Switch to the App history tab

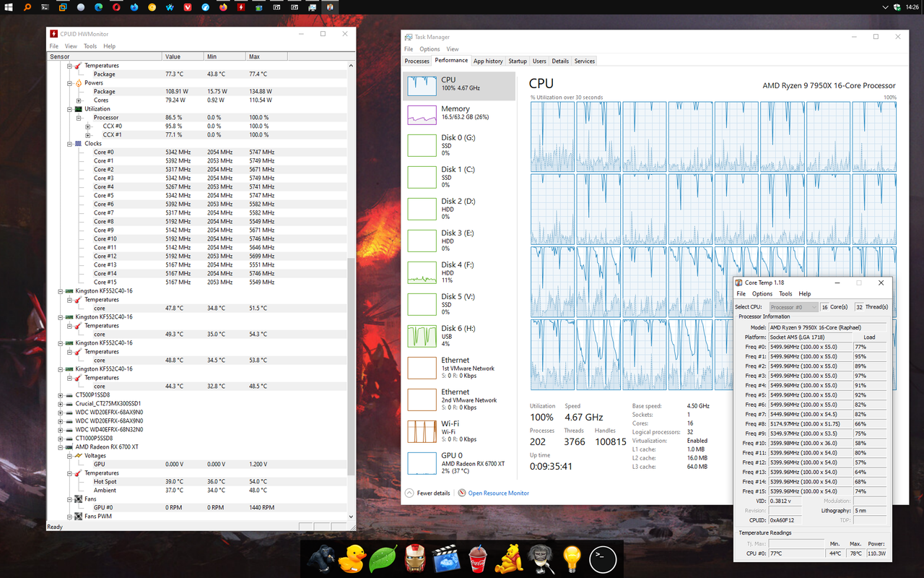point(488,61)
